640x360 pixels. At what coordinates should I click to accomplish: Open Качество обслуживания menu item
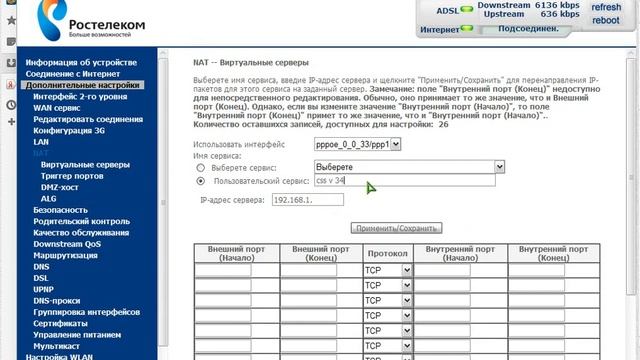coord(81,233)
